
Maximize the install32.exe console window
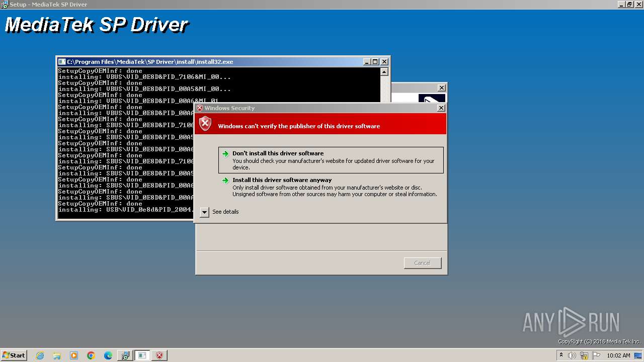click(x=375, y=62)
